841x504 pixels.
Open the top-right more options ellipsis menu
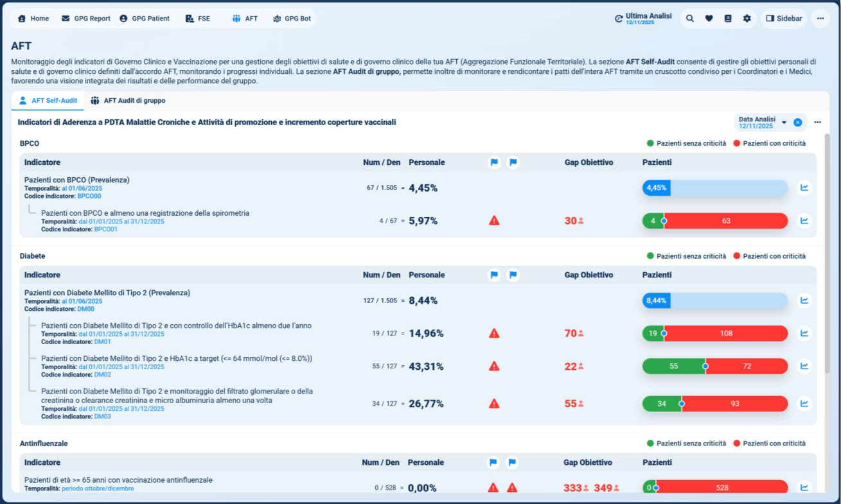(x=820, y=19)
